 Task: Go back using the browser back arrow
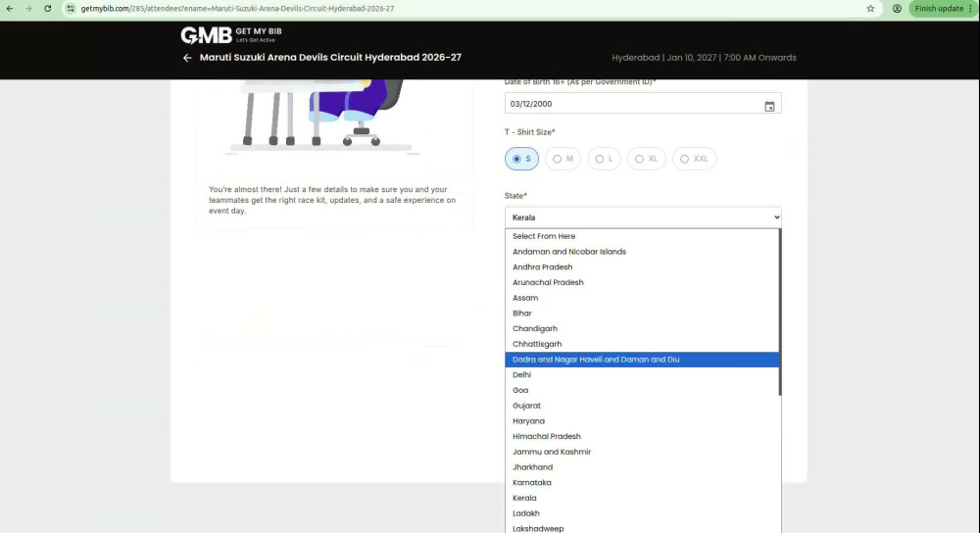coord(10,9)
